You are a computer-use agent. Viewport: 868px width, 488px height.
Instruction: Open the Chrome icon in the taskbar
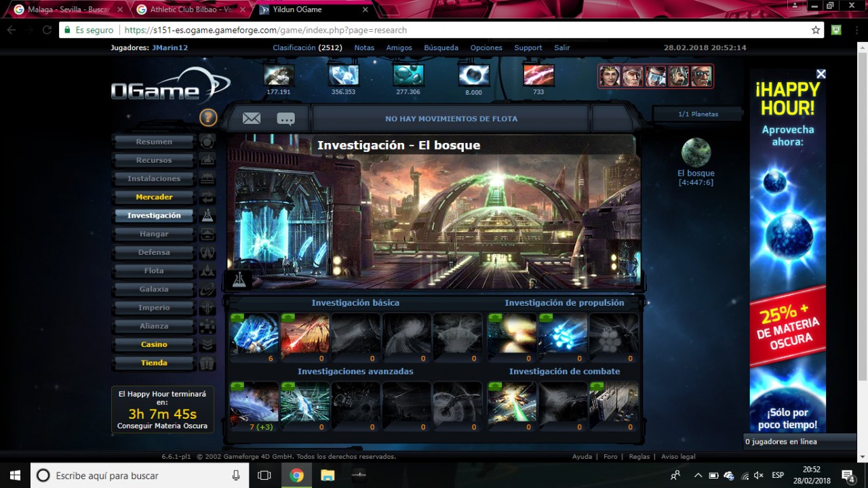coord(296,475)
